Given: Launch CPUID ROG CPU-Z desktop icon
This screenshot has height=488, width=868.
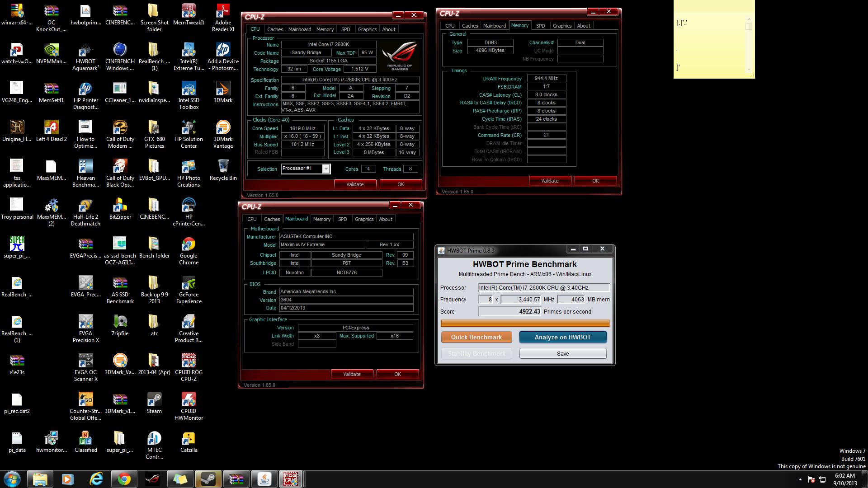Looking at the screenshot, I should pyautogui.click(x=189, y=368).
